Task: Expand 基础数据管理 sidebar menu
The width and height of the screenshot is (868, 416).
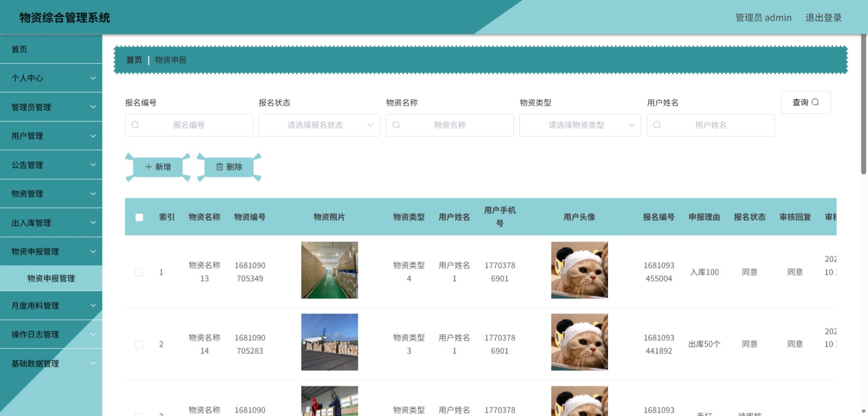Action: [x=51, y=364]
